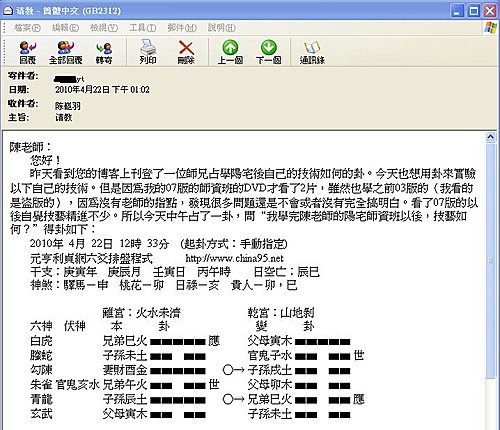
Task: Click the 玄武 row label
Action: click(x=41, y=414)
